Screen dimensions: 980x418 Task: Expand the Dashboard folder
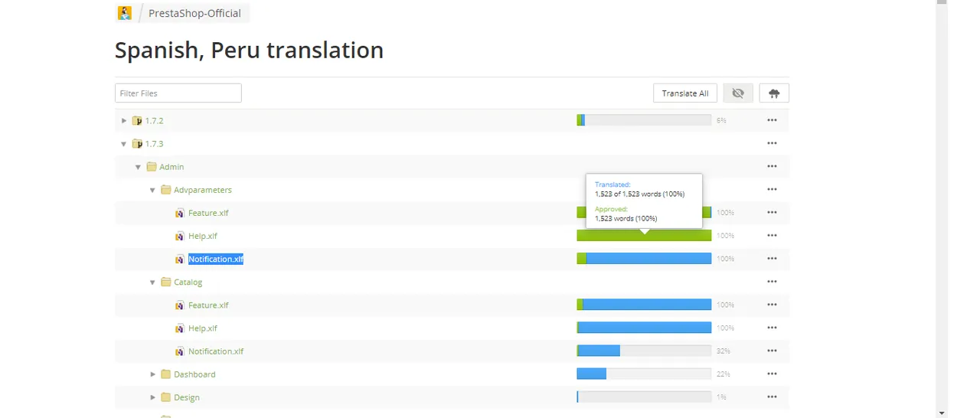point(152,374)
